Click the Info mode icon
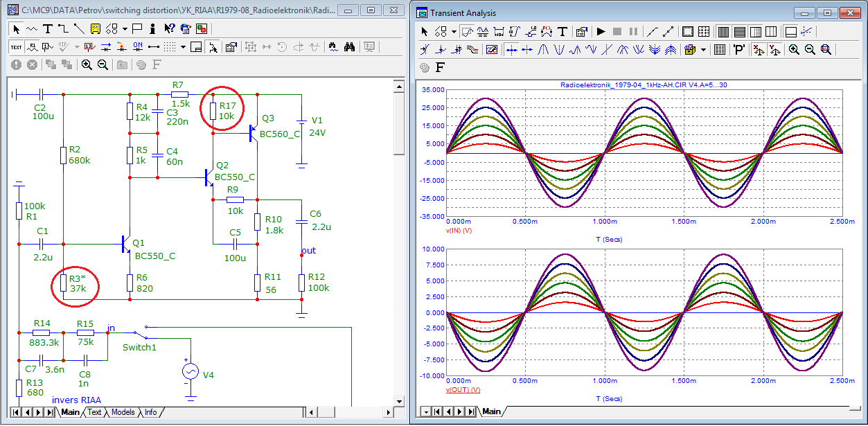The height and width of the screenshot is (426, 868). (152, 29)
